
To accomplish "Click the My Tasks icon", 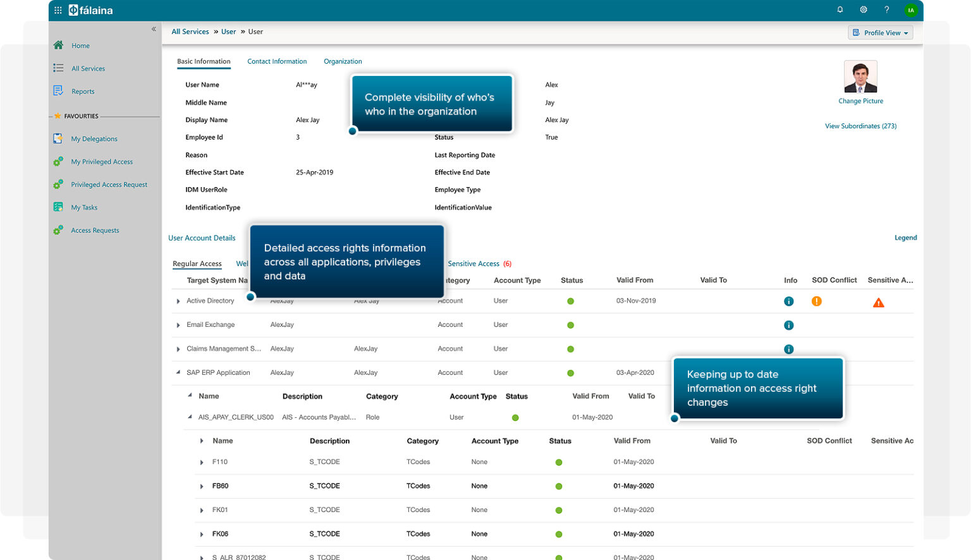I will pyautogui.click(x=58, y=207).
